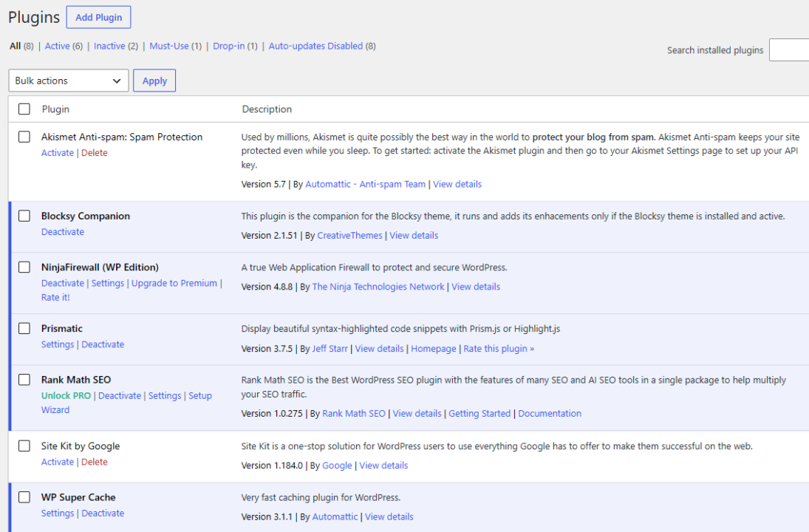Tick the WP Super Cache checkbox

(24, 497)
